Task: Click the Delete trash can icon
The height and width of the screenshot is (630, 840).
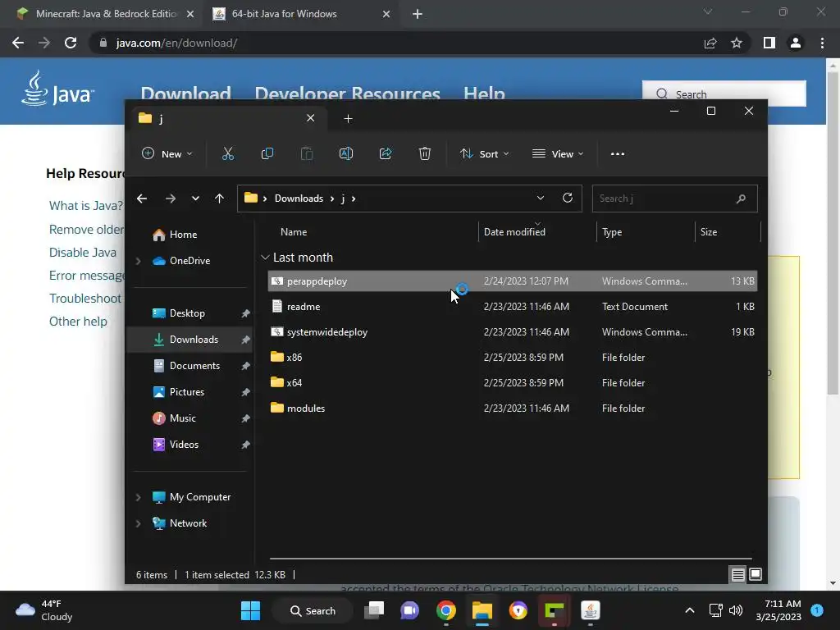Action: (424, 153)
